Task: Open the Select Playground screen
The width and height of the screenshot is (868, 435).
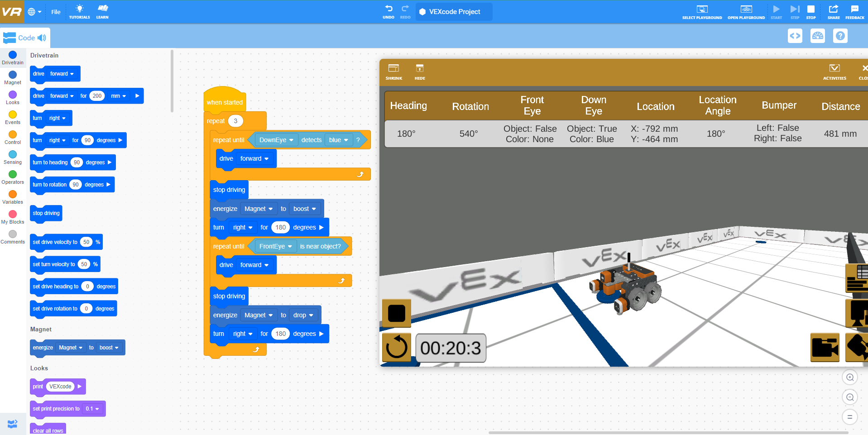Action: (702, 11)
